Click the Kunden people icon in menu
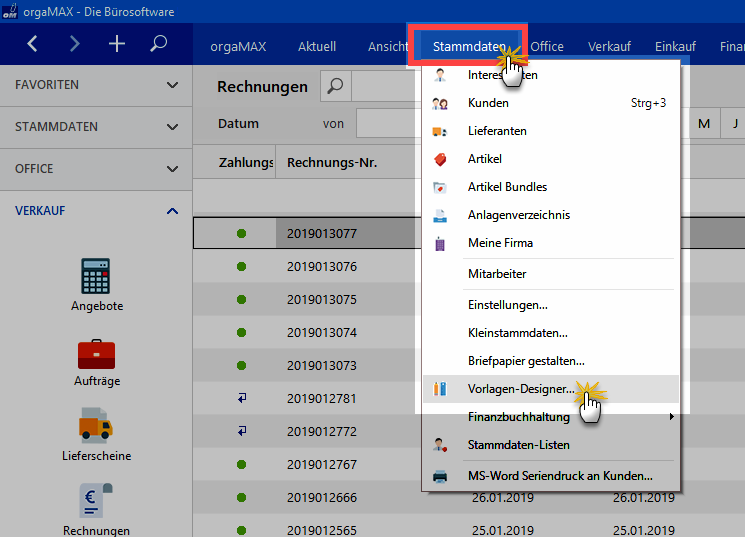The width and height of the screenshot is (745, 537). pos(440,103)
